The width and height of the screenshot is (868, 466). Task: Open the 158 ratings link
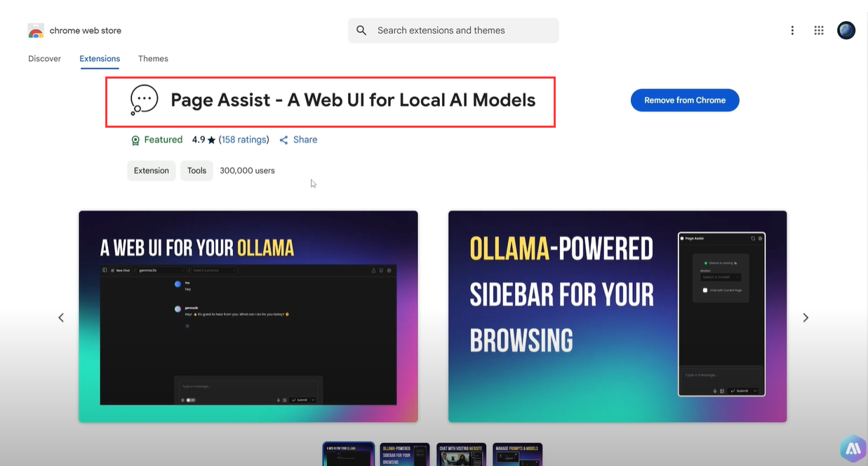[243, 140]
